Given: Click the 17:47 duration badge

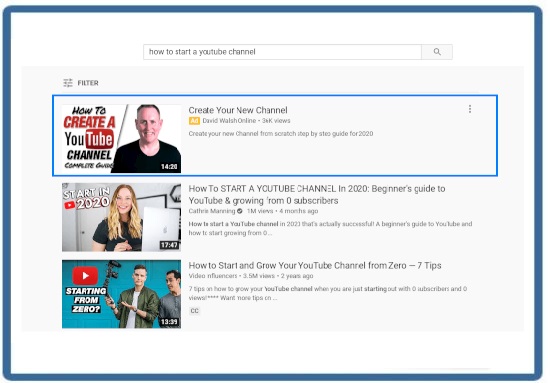Looking at the screenshot, I should point(169,245).
